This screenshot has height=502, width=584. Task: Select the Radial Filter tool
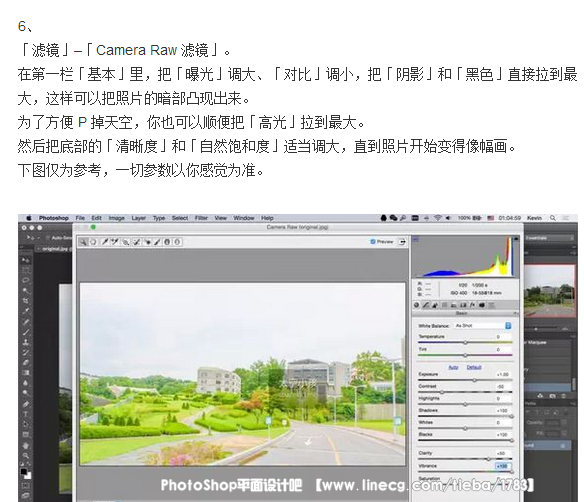177,242
